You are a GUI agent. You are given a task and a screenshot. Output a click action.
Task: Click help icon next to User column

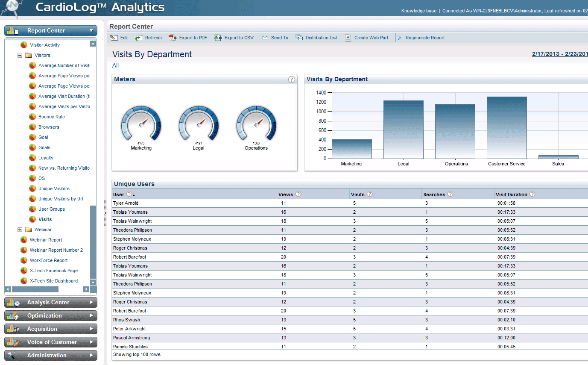[129, 194]
